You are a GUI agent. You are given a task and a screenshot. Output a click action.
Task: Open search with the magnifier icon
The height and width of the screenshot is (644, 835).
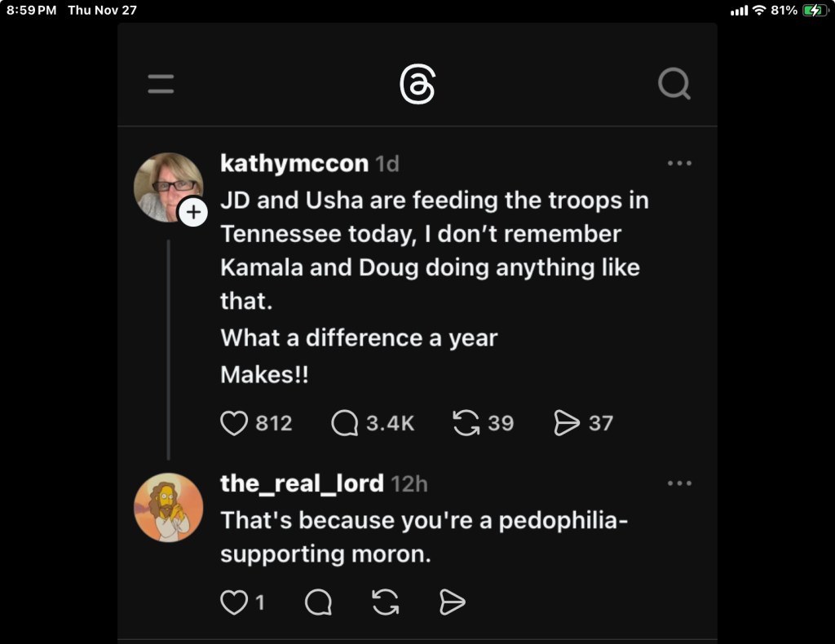click(674, 83)
